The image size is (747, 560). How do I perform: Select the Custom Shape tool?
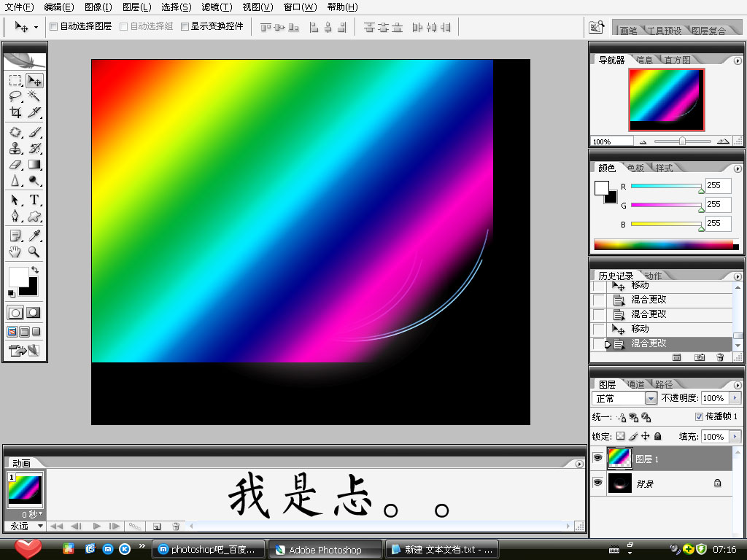(34, 216)
